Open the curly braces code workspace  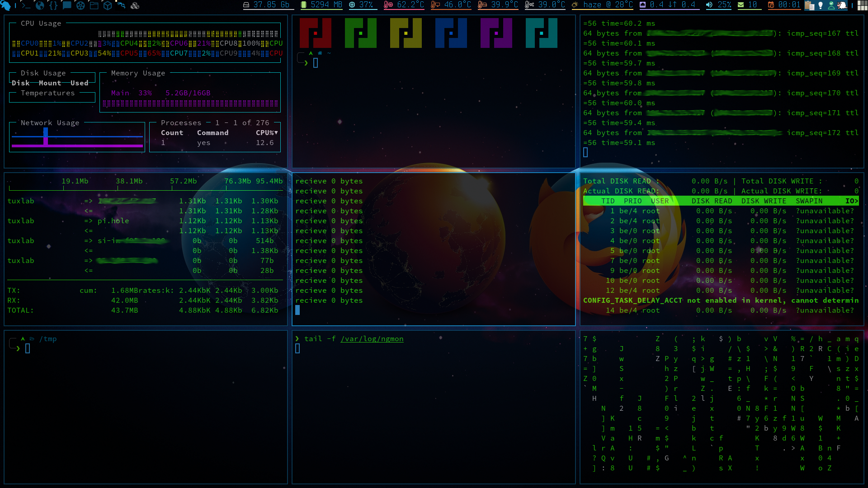pos(53,5)
